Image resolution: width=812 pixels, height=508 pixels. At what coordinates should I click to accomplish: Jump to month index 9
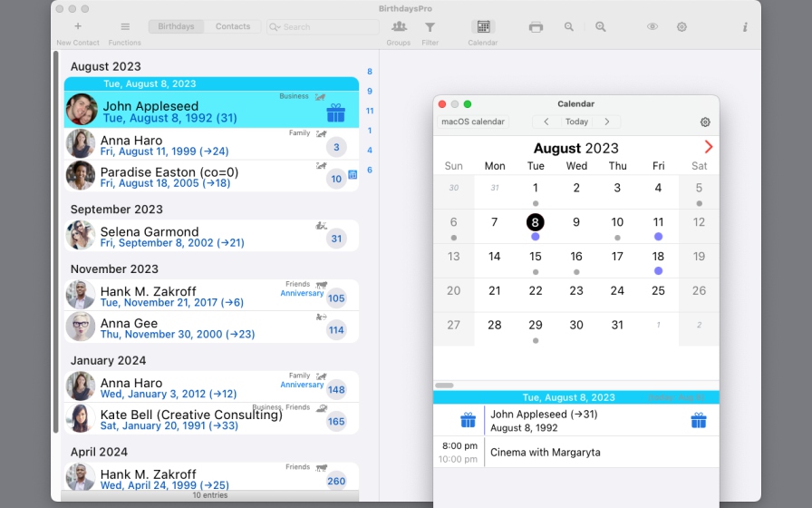click(x=370, y=92)
